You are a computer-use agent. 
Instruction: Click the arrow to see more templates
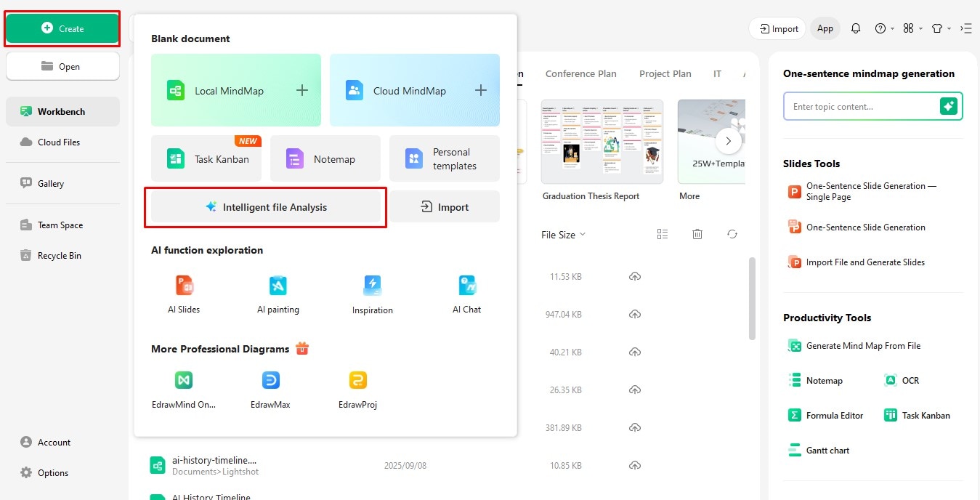pos(729,141)
